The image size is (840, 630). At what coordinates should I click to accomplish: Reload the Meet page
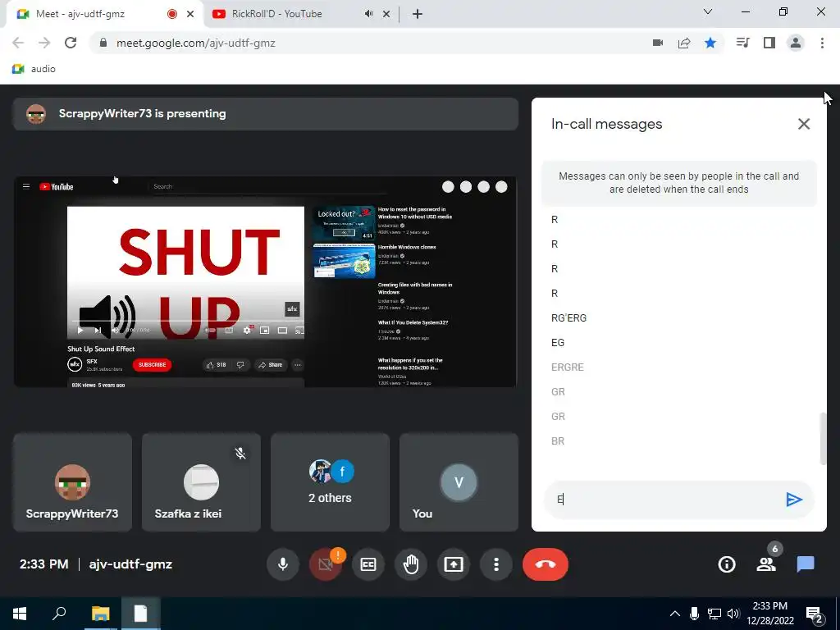(71, 43)
